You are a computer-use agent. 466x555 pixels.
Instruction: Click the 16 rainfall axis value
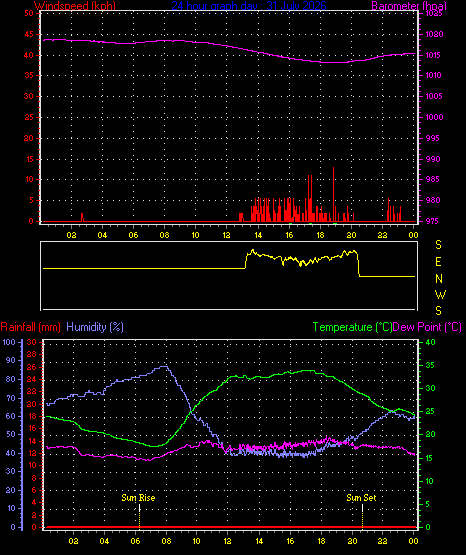(33, 428)
